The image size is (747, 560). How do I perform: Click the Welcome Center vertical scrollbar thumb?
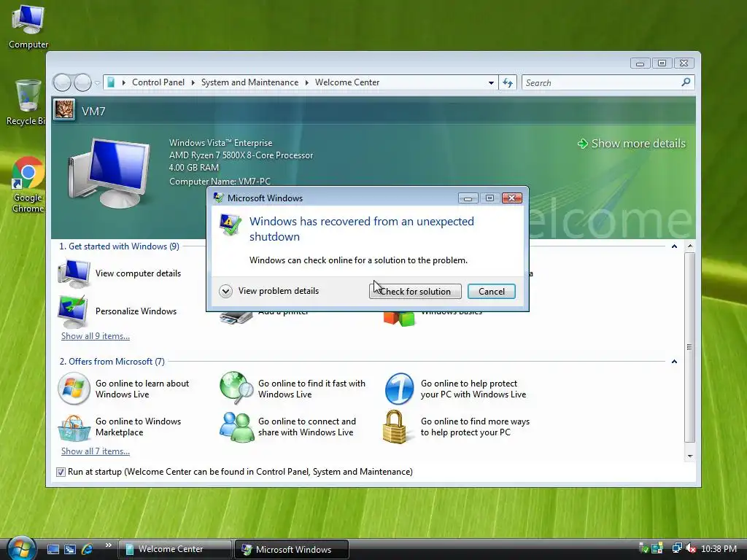(689, 347)
